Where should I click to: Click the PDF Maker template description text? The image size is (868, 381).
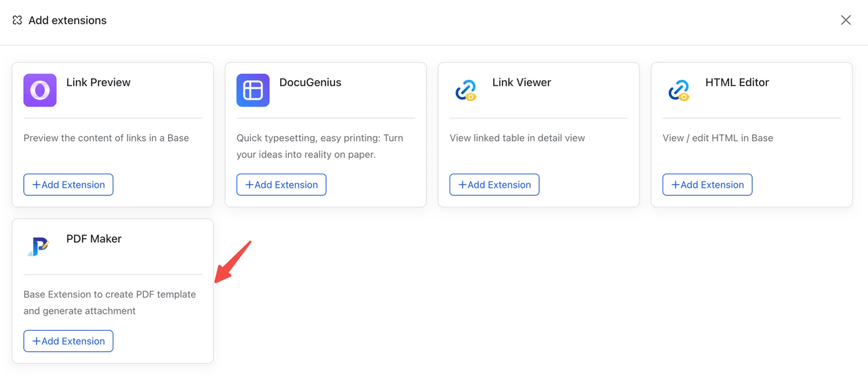(109, 302)
